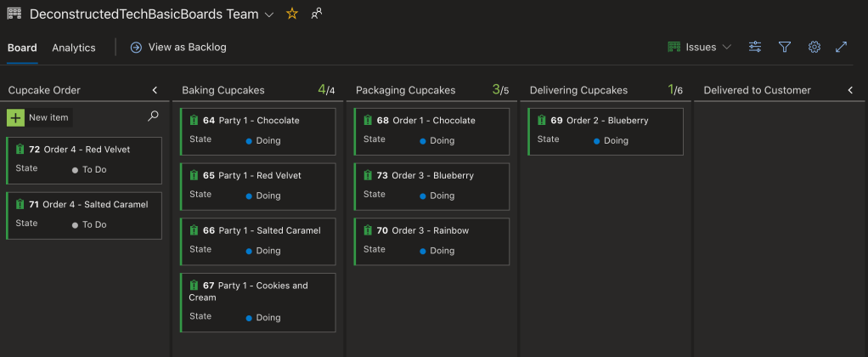Open column settings sliders icon

tap(754, 47)
